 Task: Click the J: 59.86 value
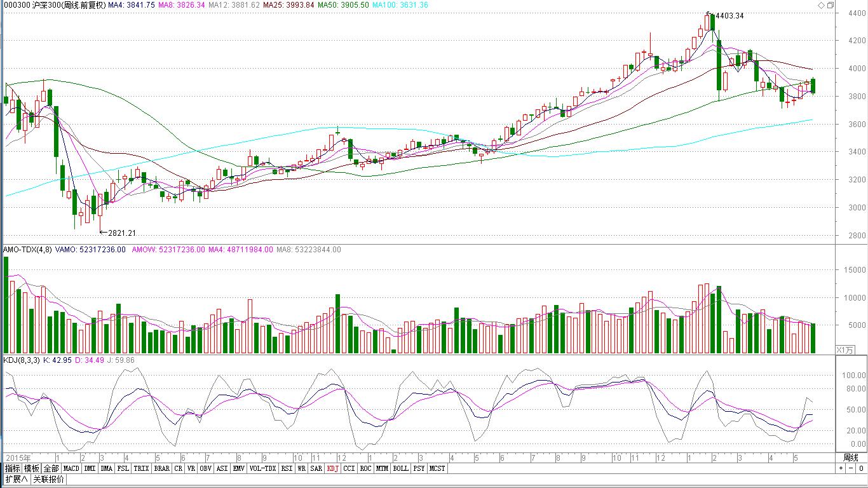pos(121,360)
